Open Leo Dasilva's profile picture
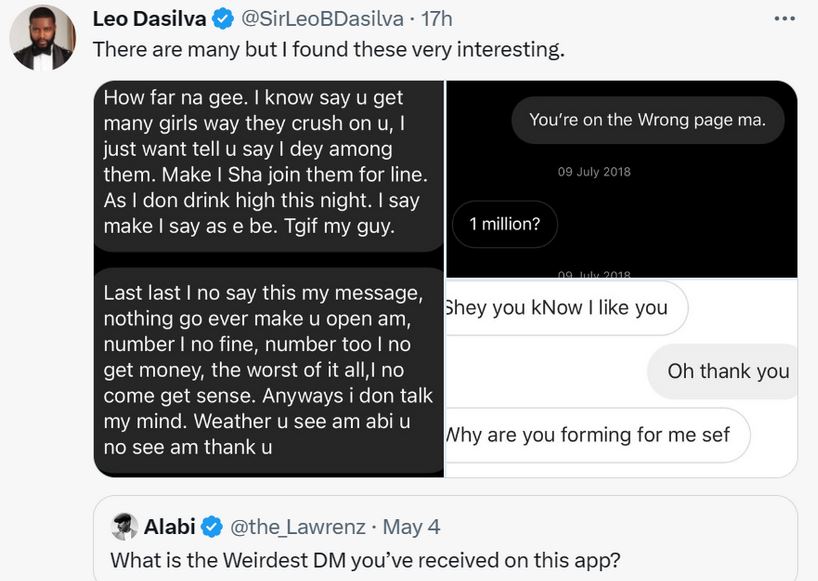Image resolution: width=818 pixels, height=581 pixels. point(42,37)
